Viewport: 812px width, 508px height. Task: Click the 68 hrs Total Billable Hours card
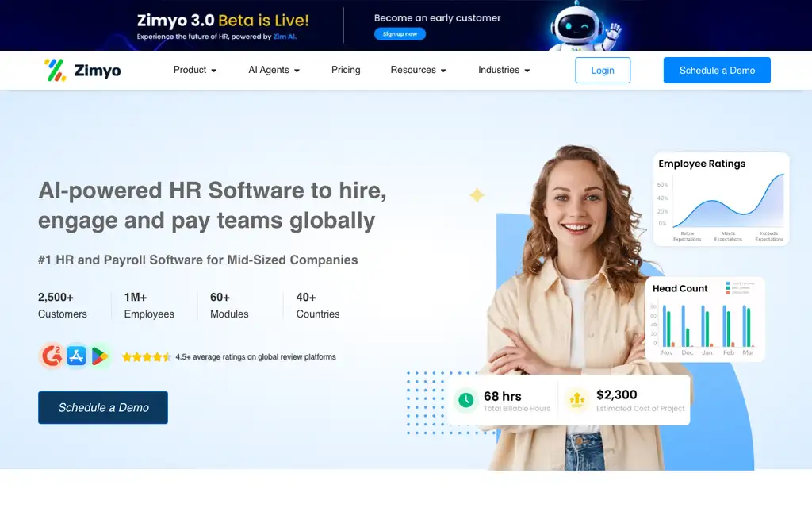pyautogui.click(x=503, y=400)
